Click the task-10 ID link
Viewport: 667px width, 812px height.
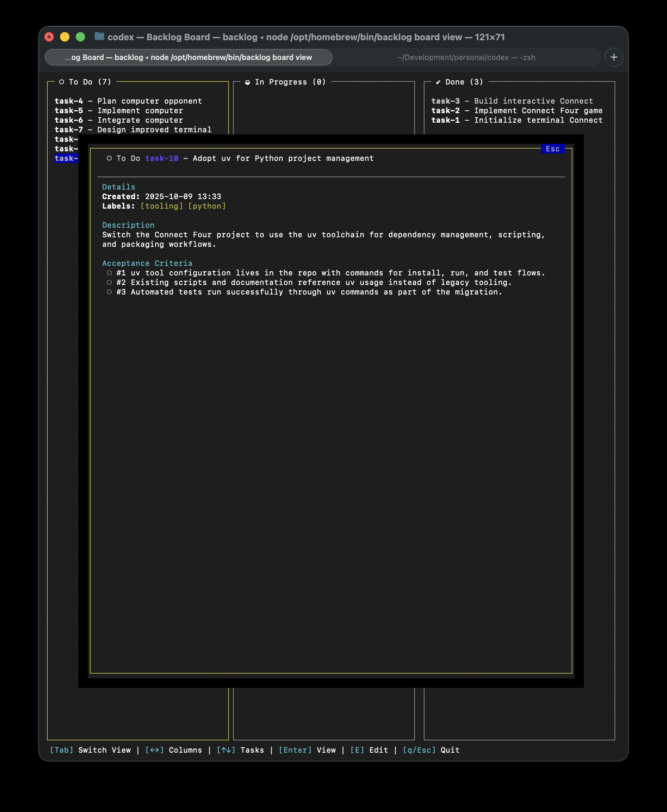(161, 159)
